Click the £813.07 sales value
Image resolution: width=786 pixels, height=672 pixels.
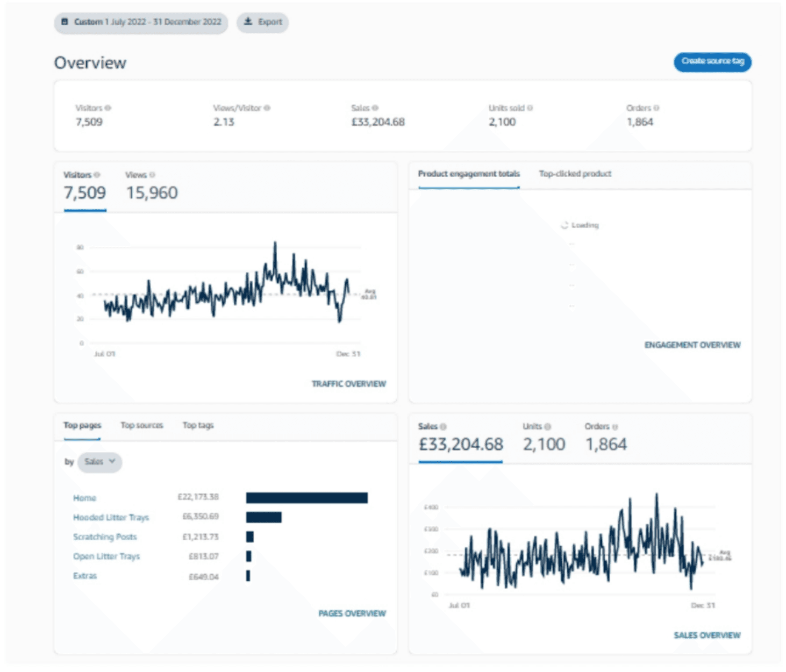203,557
